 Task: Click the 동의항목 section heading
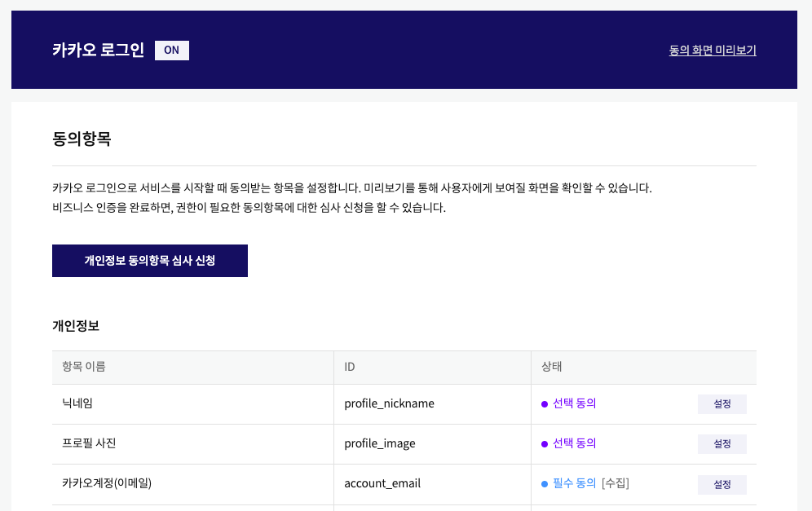pyautogui.click(x=82, y=139)
